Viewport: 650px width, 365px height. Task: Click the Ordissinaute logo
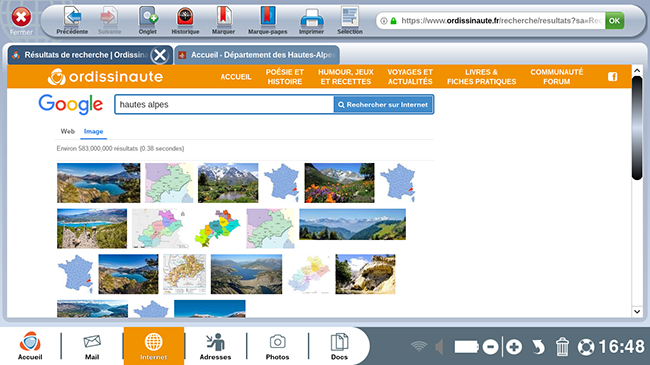click(105, 77)
